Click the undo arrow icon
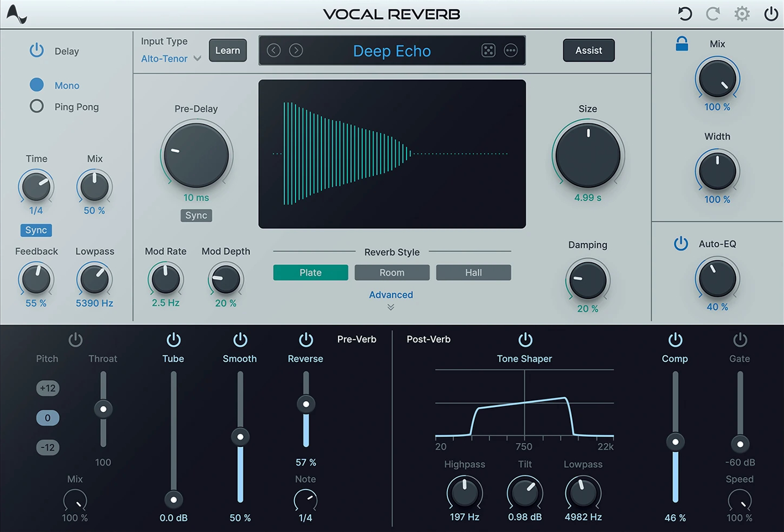 tap(684, 13)
